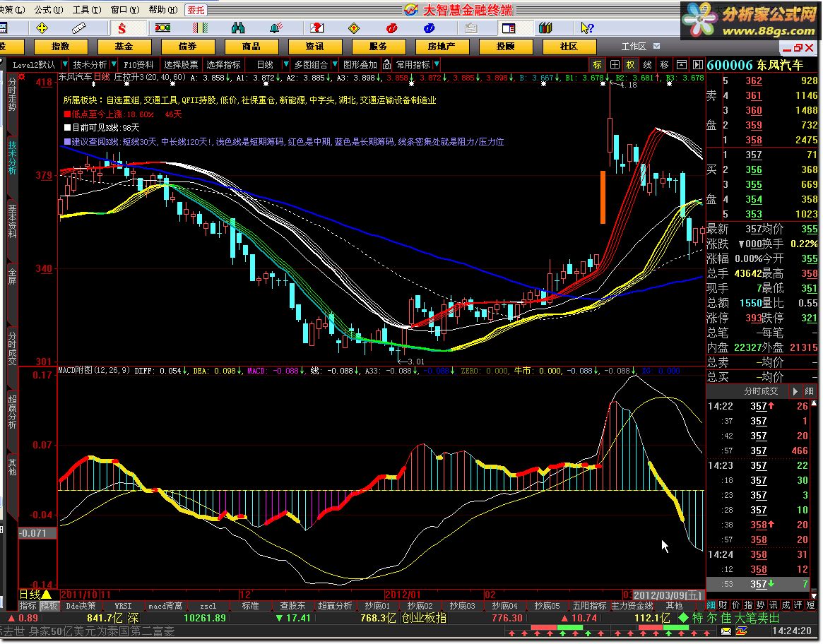Toggle the 线 line button
This screenshot has height=644, width=823.
(x=647, y=64)
